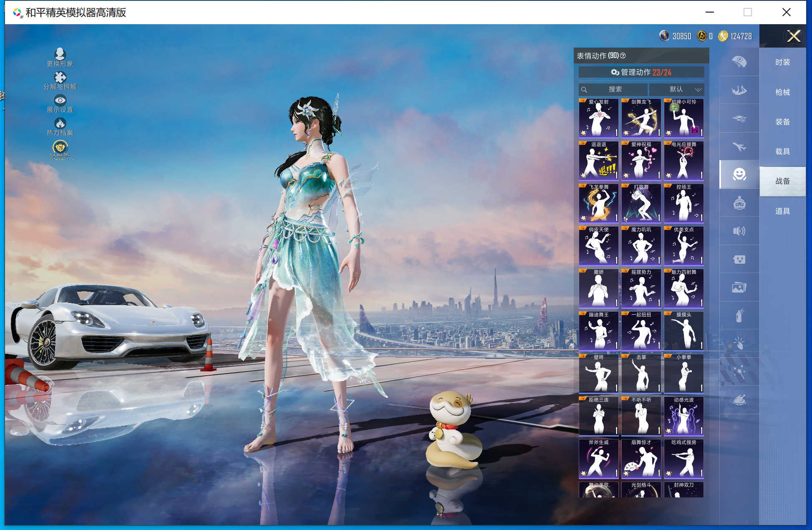Expand the 默认 sort dropdown
The image size is (812, 530).
pos(676,89)
